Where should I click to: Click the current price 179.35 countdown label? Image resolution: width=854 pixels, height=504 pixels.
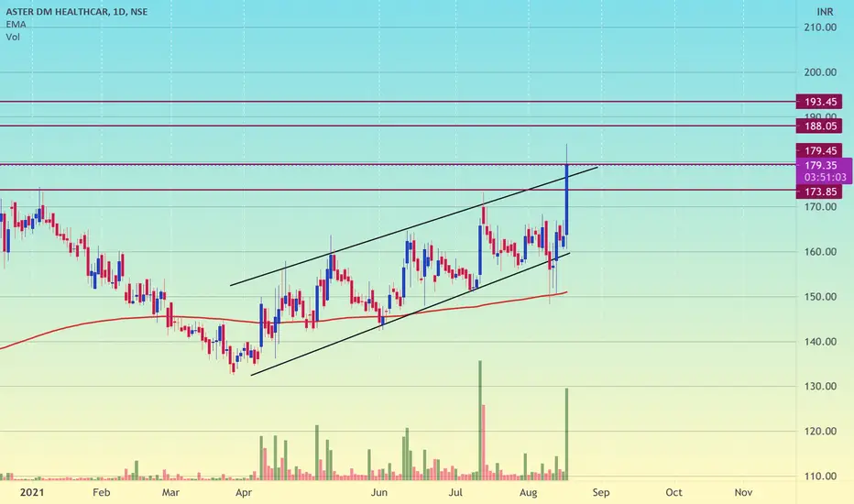pyautogui.click(x=824, y=171)
